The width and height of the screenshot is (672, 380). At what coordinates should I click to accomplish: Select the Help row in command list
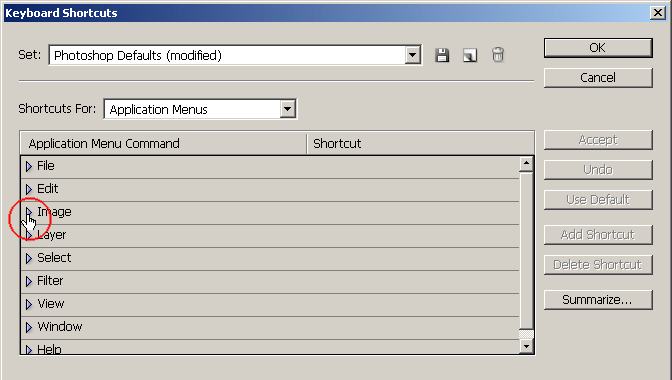pyautogui.click(x=270, y=347)
